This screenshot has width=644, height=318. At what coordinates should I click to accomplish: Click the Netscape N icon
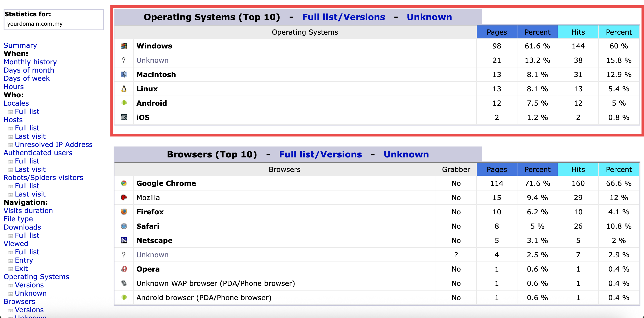pyautogui.click(x=124, y=240)
